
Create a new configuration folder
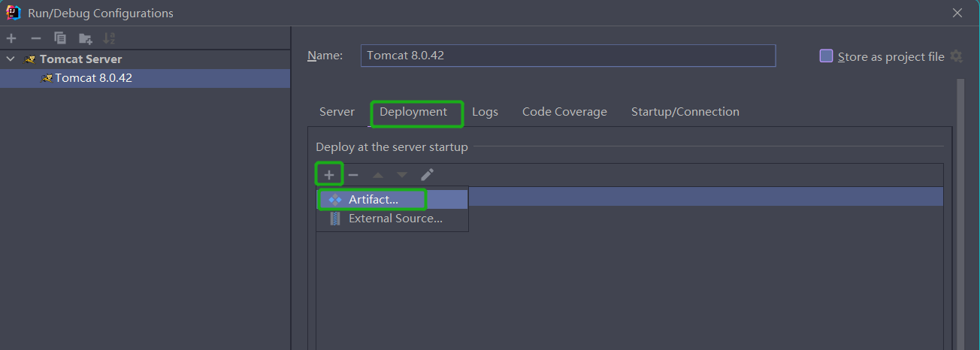[86, 38]
